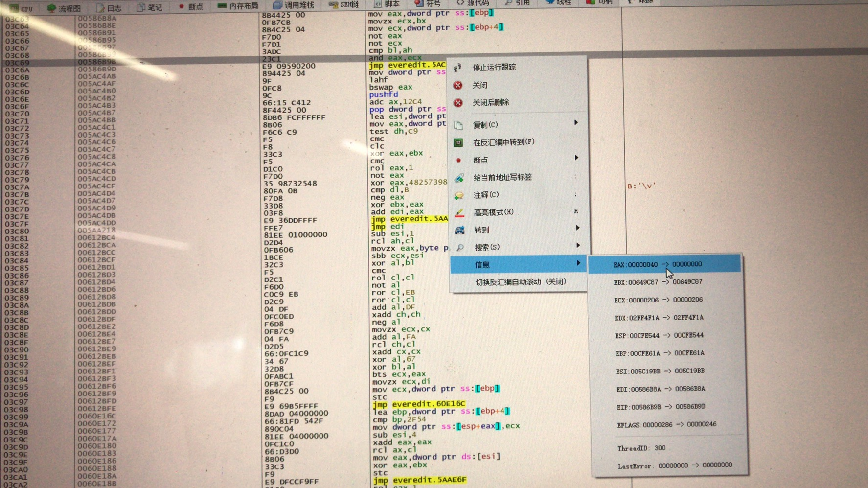Open the 源代码 source tab

[x=473, y=3]
